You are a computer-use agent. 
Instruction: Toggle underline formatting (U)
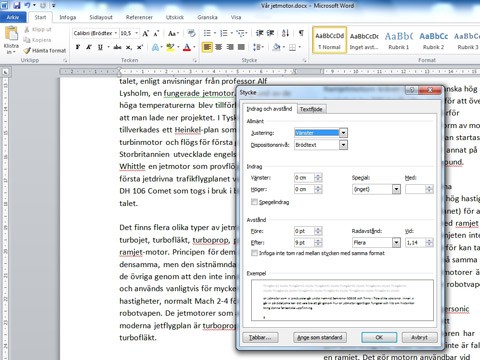[100, 47]
